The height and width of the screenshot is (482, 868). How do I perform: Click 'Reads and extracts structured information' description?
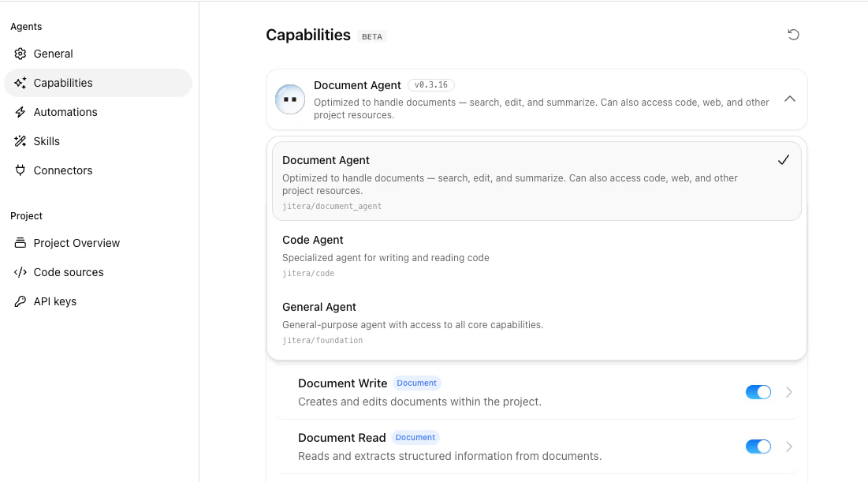[x=449, y=456]
